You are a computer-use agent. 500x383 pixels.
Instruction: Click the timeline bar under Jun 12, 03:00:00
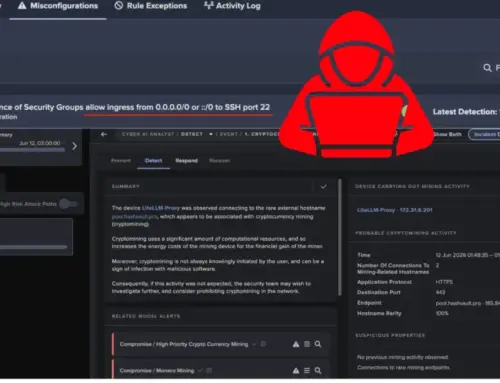click(32, 150)
